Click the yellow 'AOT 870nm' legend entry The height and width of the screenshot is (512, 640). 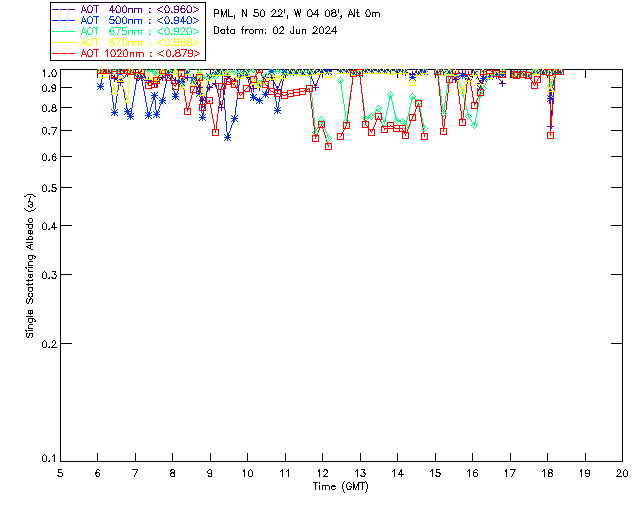point(126,42)
